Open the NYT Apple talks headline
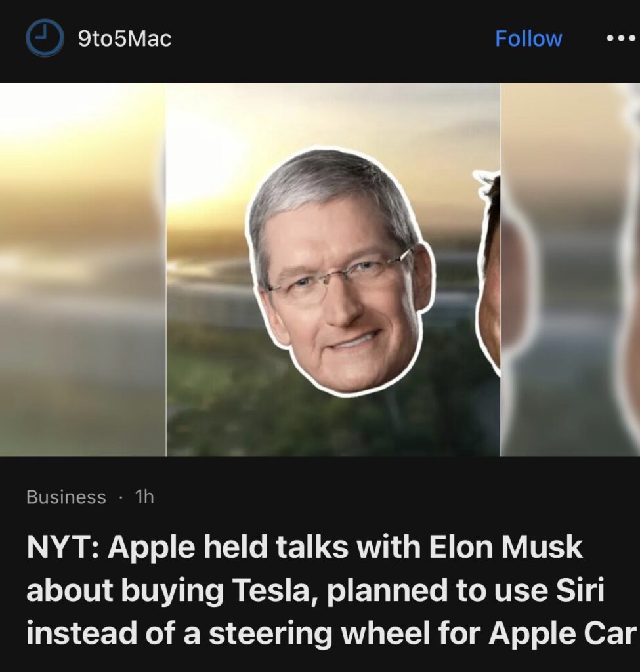Image resolution: width=640 pixels, height=672 pixels. (331, 590)
